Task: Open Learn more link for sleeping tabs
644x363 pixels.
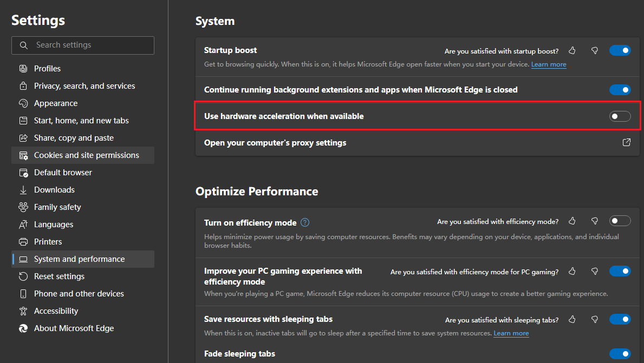Action: click(x=511, y=333)
